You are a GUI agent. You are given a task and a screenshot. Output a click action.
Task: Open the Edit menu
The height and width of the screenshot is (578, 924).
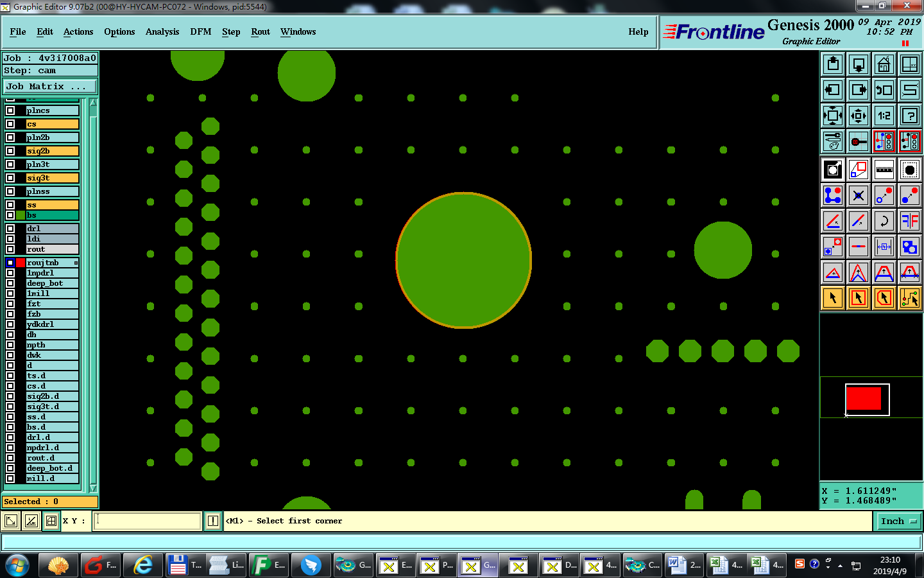click(x=45, y=31)
